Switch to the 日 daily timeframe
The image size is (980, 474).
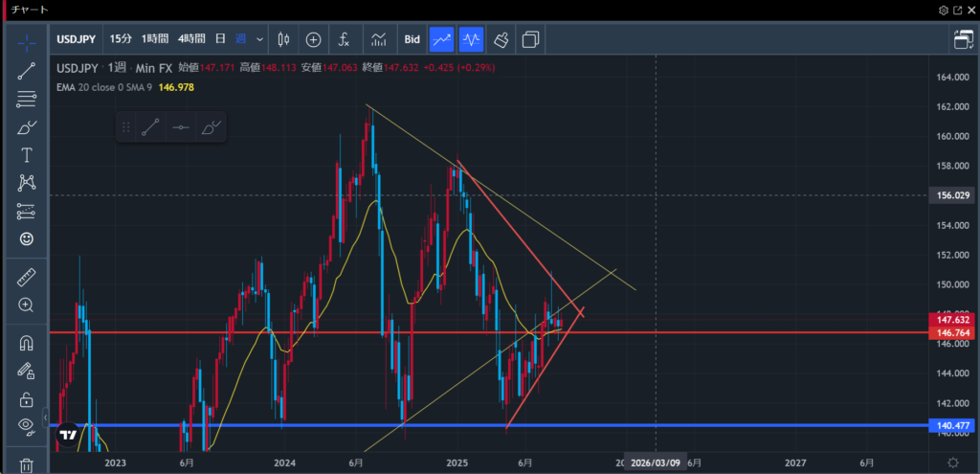coord(220,39)
